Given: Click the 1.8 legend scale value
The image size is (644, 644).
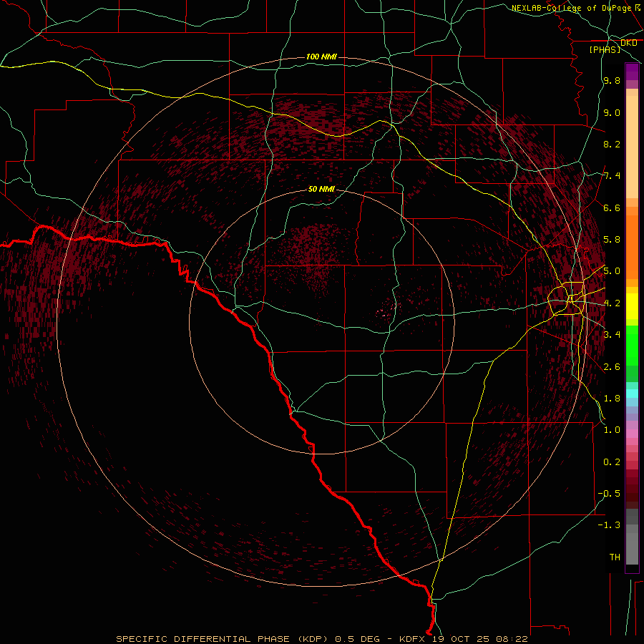Looking at the screenshot, I should pos(612,399).
